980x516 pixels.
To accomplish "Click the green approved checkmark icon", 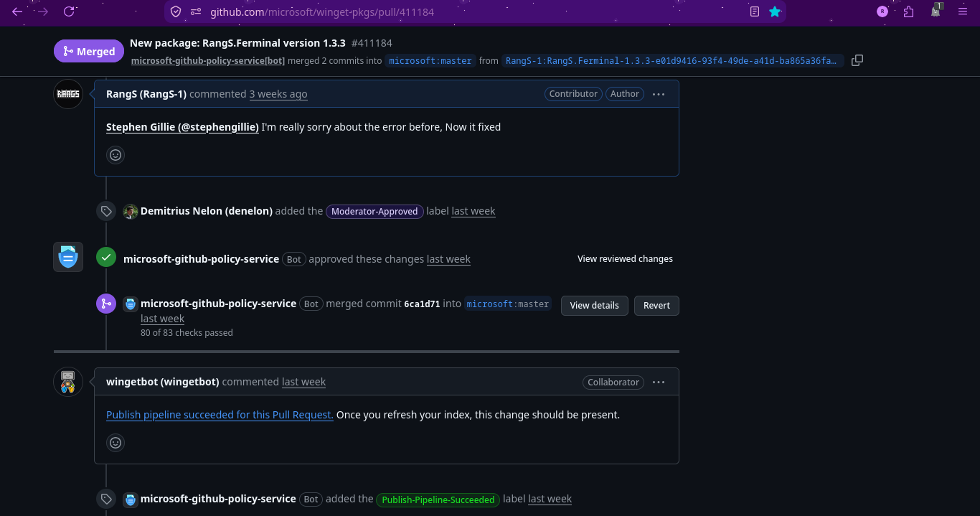I will (x=106, y=258).
